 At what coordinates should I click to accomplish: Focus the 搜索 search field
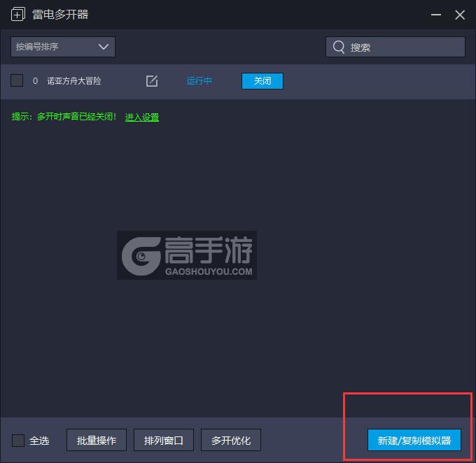click(395, 47)
